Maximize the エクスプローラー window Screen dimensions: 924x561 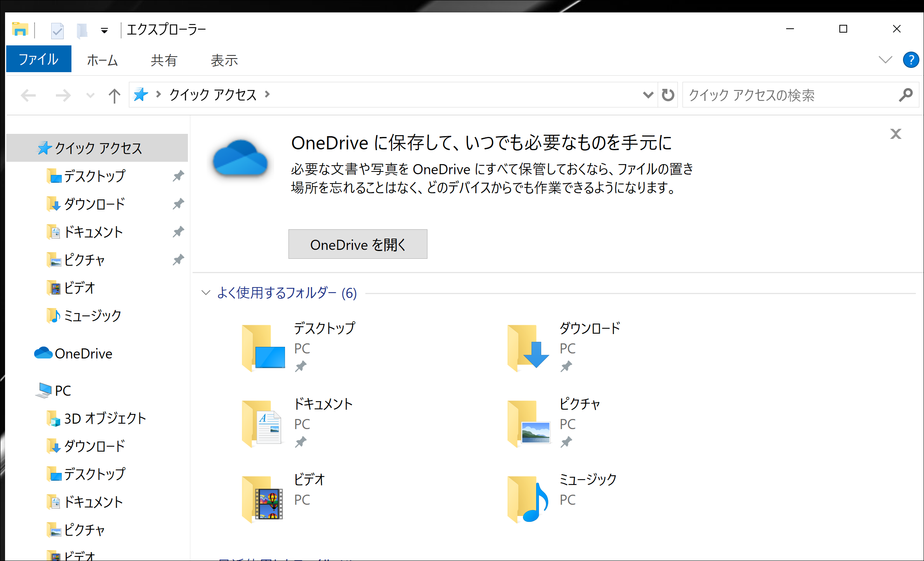tap(843, 29)
